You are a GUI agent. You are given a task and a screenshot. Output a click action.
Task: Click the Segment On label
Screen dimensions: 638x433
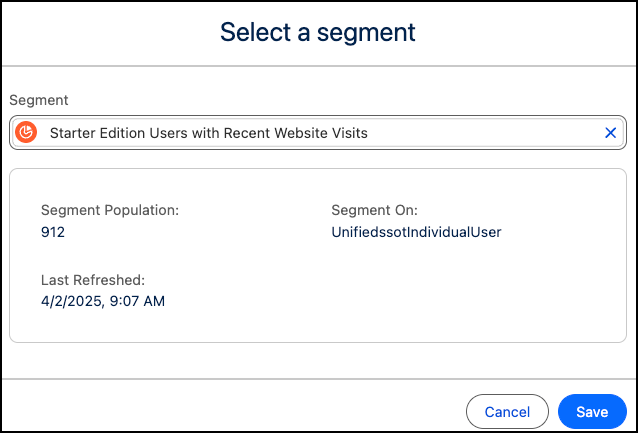(374, 210)
